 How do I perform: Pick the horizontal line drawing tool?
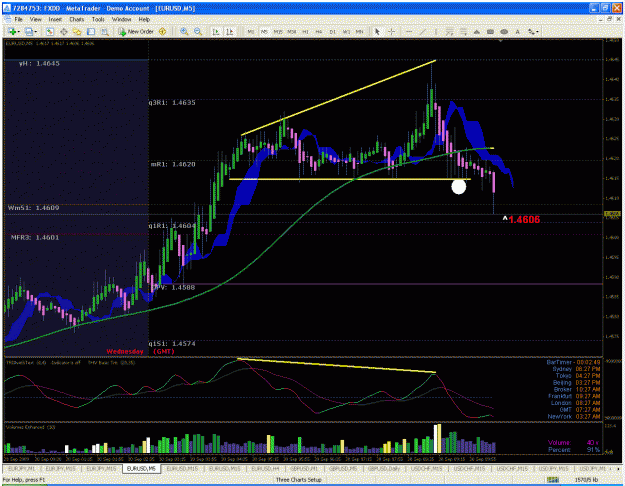(x=409, y=31)
